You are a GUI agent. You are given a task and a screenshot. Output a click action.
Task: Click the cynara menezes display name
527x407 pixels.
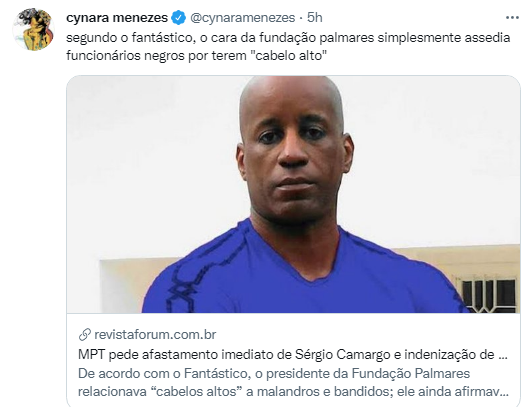click(x=117, y=17)
